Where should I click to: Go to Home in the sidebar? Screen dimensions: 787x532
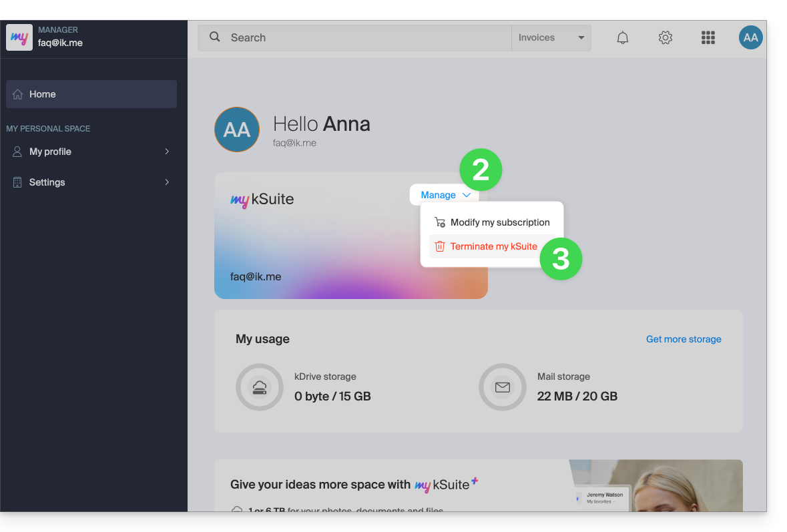coord(91,94)
